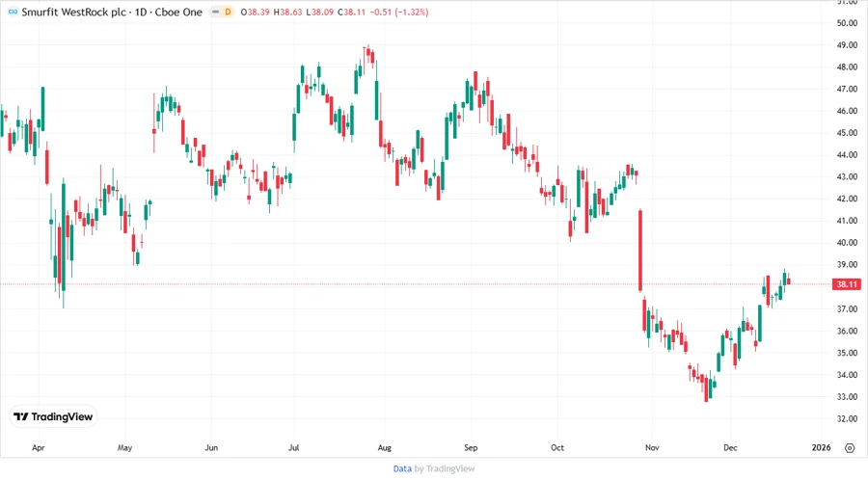Click the 32.00 price axis label
Image resolution: width=868 pixels, height=480 pixels.
(847, 418)
